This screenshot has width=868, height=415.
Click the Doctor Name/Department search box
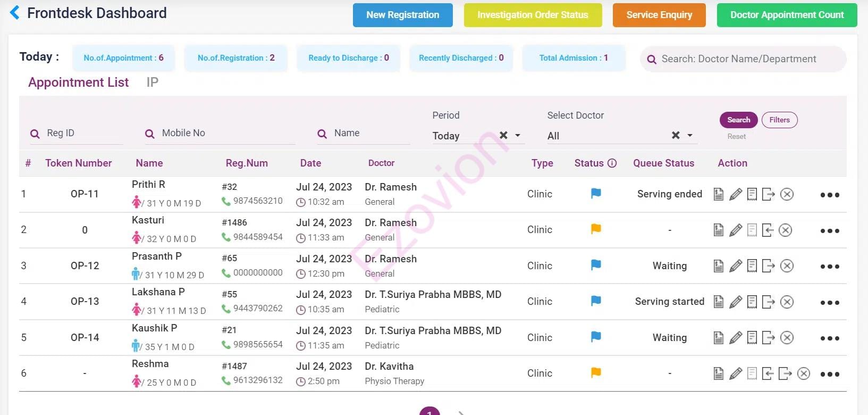click(743, 59)
